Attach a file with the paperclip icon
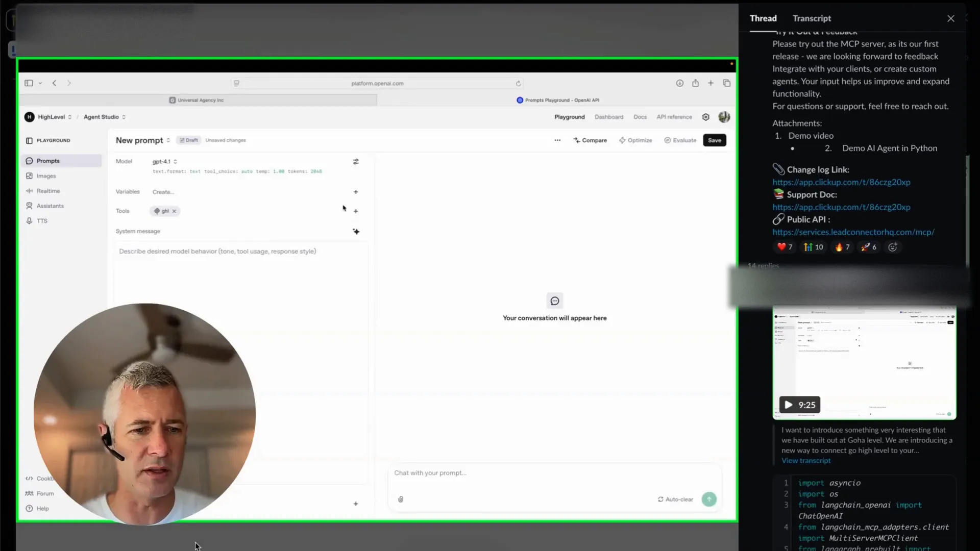 [x=401, y=499]
